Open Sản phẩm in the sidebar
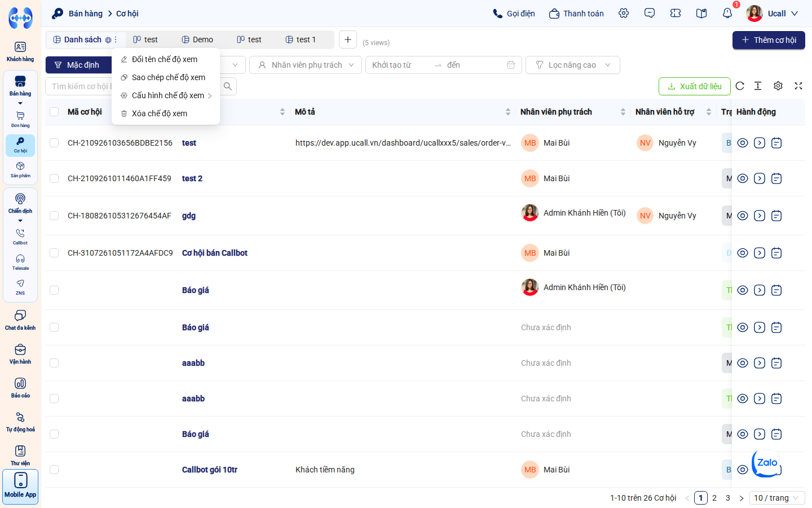This screenshot has height=508, width=812. 20,169
